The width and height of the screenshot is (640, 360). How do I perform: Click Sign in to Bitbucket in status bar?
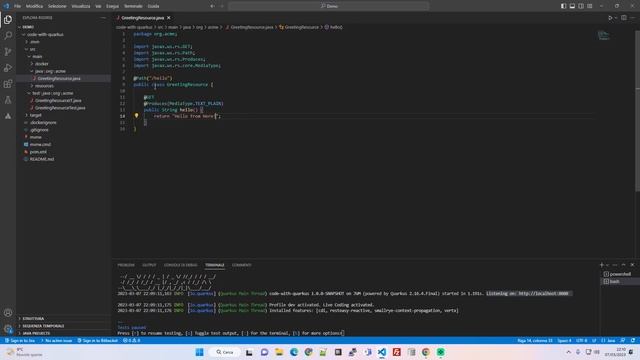click(98, 340)
